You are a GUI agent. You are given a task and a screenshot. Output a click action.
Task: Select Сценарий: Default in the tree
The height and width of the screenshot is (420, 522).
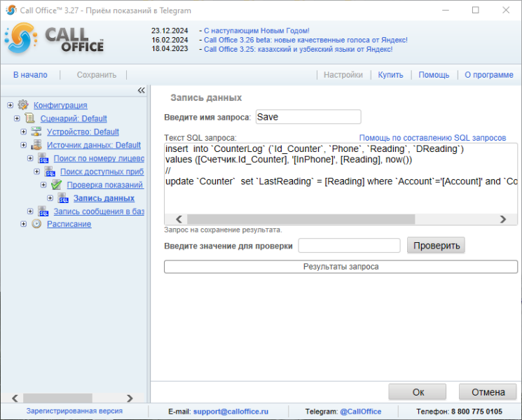click(x=74, y=118)
